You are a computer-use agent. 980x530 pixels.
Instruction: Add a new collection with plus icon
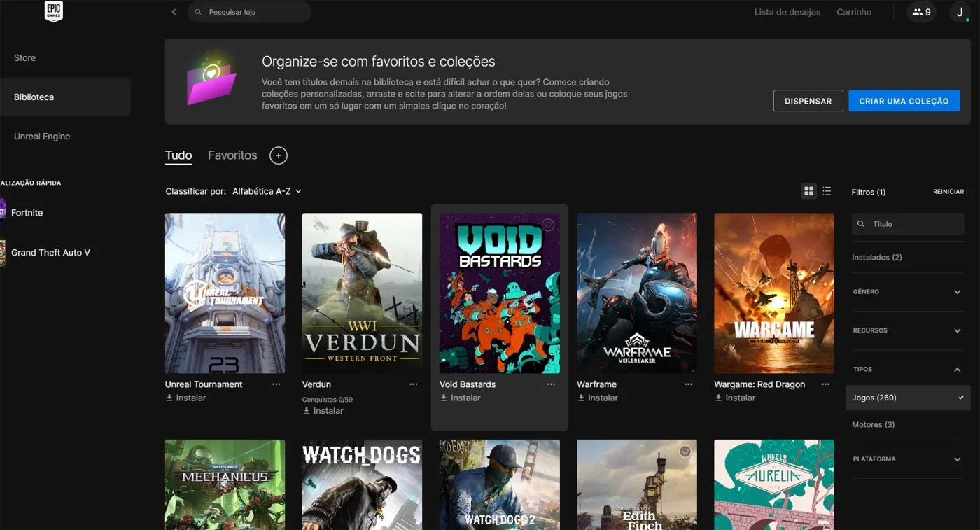tap(279, 155)
